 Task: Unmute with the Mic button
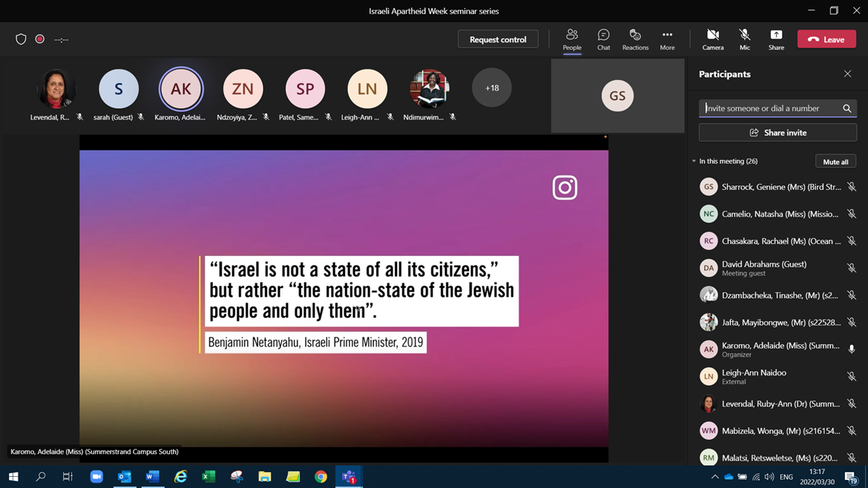745,39
